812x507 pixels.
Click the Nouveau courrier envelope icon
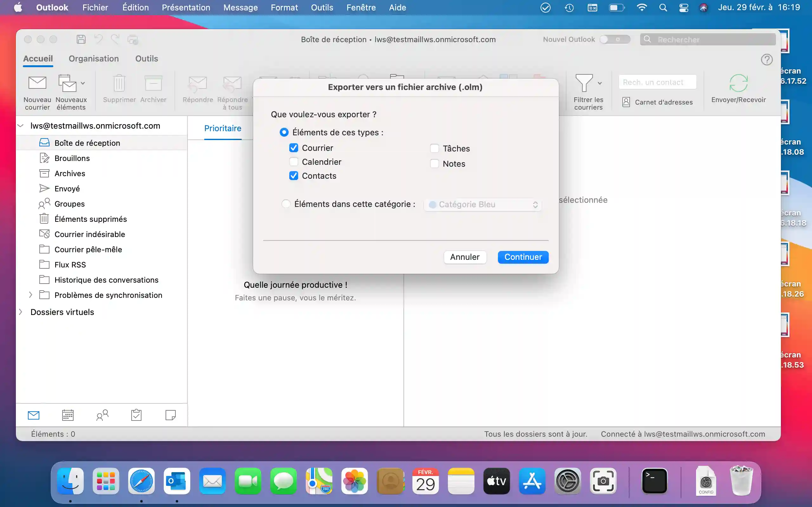[x=37, y=83]
